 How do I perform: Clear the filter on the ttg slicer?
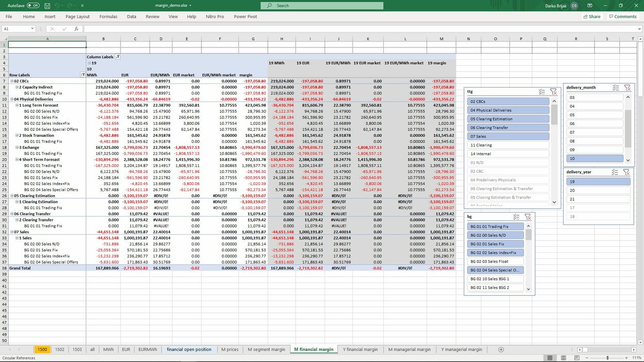(x=554, y=91)
